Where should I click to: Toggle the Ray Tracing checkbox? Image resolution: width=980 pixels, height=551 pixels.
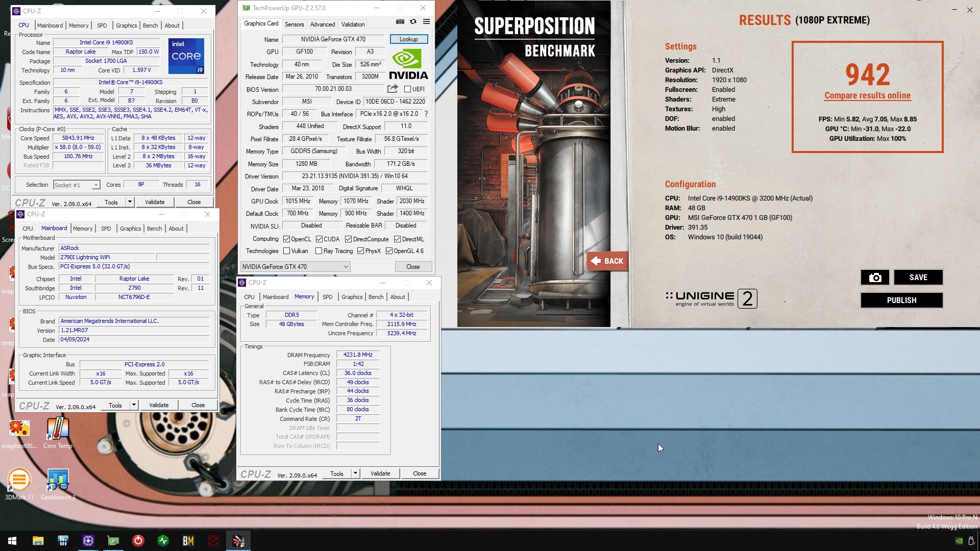[x=318, y=251]
